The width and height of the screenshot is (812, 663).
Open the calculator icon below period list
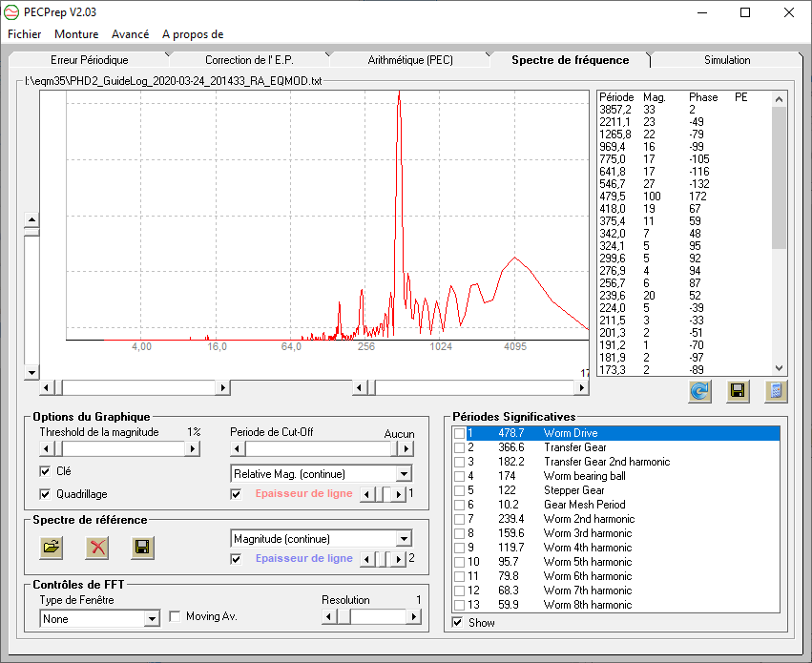coord(776,391)
